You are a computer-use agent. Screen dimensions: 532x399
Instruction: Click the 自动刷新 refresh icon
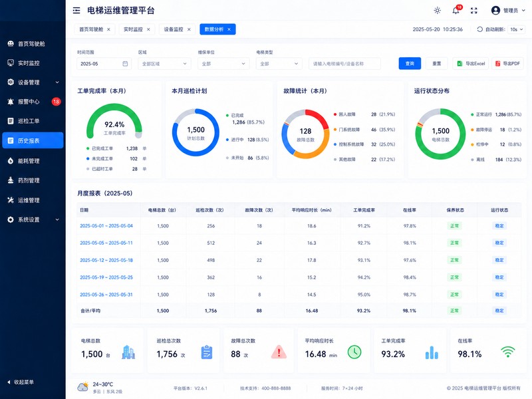pos(479,29)
